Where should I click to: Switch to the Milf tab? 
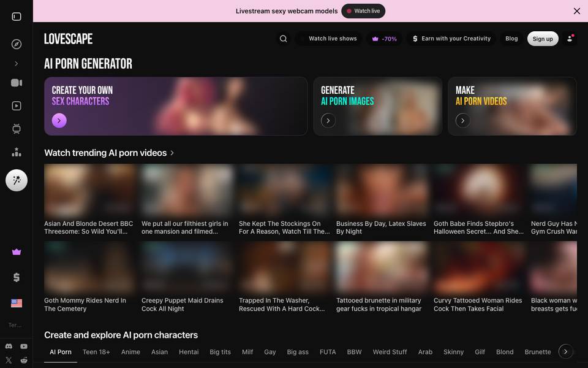point(247,352)
